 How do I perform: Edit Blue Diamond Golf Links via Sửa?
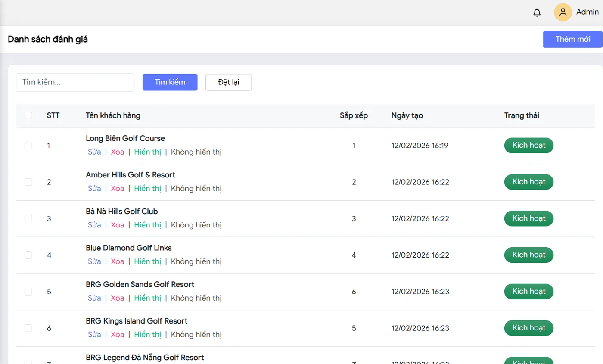point(94,261)
